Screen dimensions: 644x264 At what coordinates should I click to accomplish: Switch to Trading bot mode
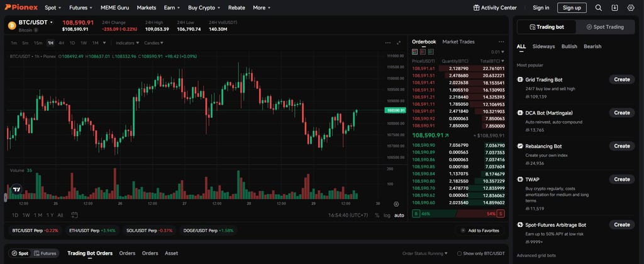547,27
